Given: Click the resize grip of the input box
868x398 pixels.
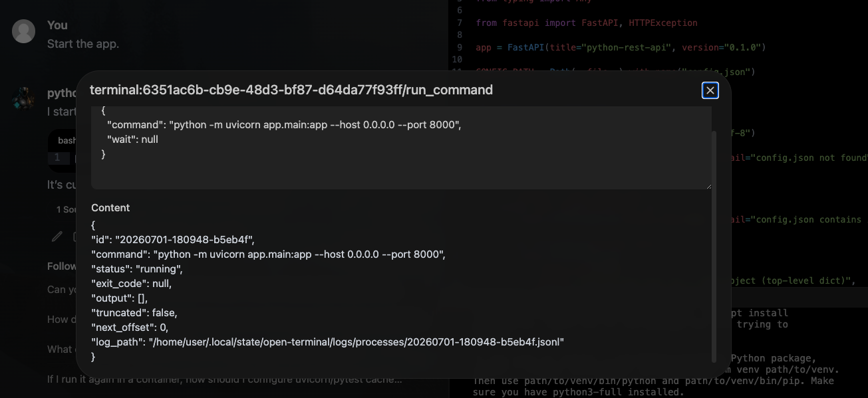Looking at the screenshot, I should (x=707, y=185).
